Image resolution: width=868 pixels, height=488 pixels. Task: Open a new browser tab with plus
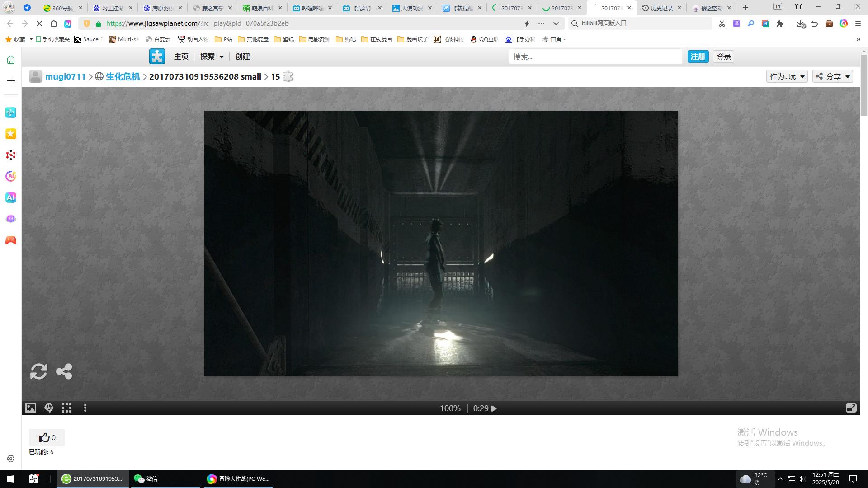(745, 7)
